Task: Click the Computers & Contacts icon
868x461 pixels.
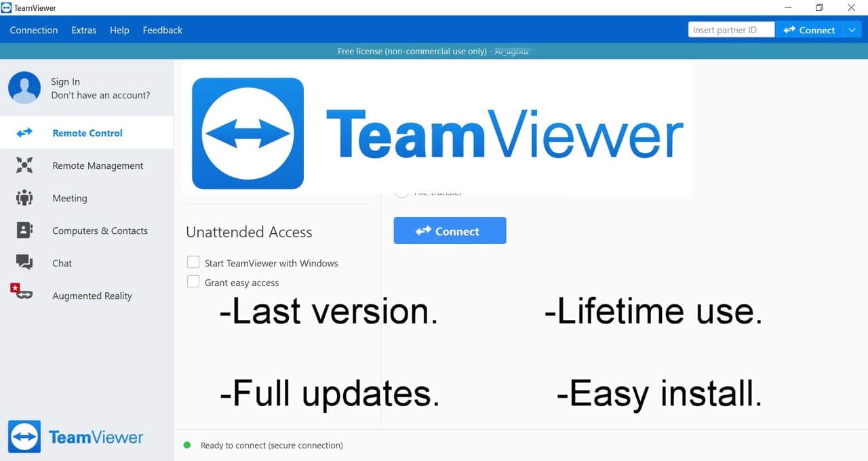Action: click(24, 230)
